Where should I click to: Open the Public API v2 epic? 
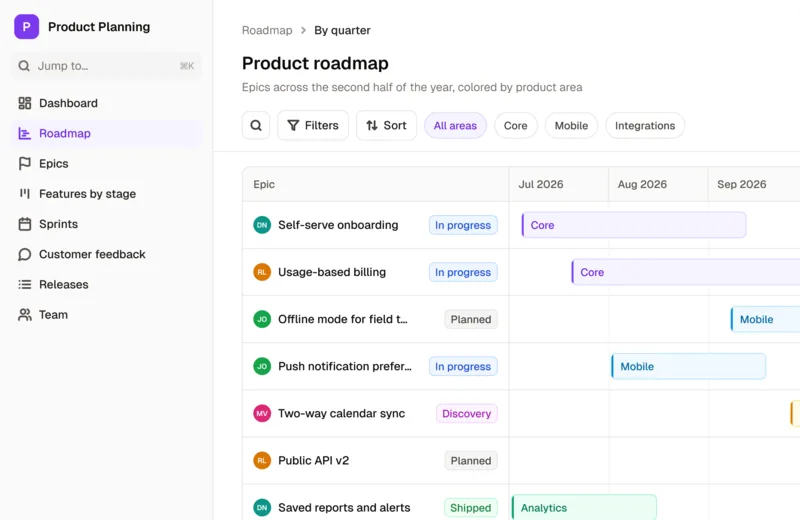pos(313,460)
